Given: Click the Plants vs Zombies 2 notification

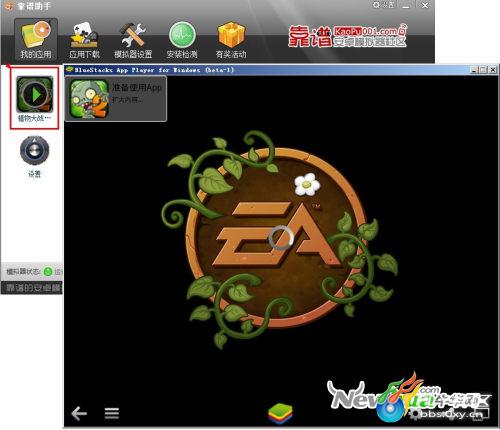Looking at the screenshot, I should (x=116, y=99).
